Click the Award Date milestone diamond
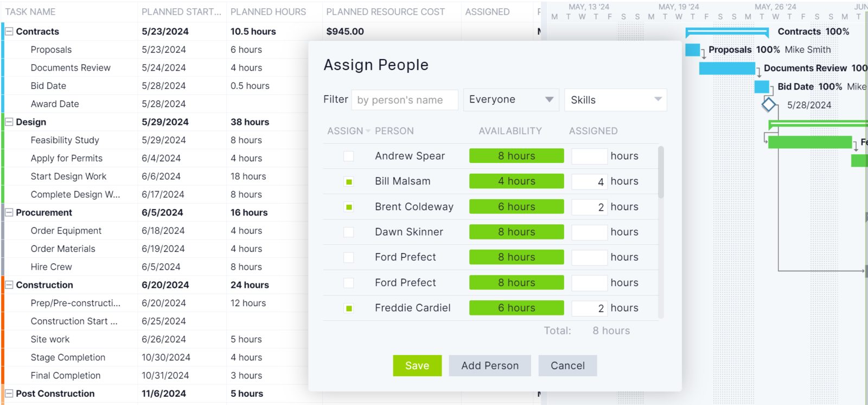The image size is (868, 405). click(768, 104)
